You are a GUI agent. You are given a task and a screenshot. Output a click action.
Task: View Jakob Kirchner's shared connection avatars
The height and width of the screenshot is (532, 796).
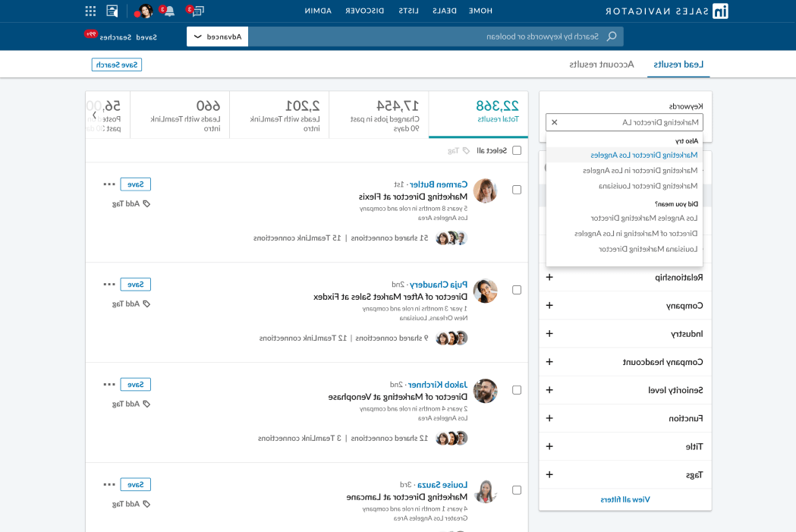pos(451,438)
